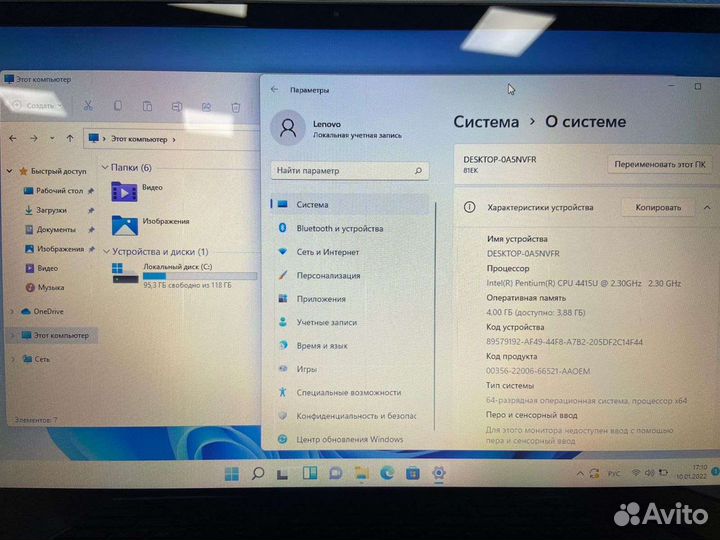Click the Код продукта value 00356-22006-66521-AAOEM

[538, 371]
